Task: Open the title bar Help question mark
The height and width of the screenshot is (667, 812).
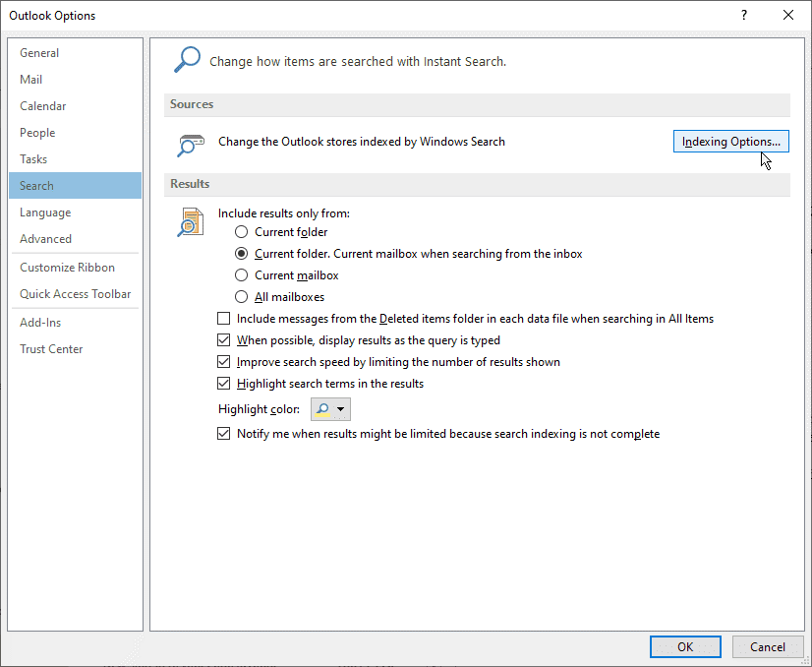Action: point(744,15)
